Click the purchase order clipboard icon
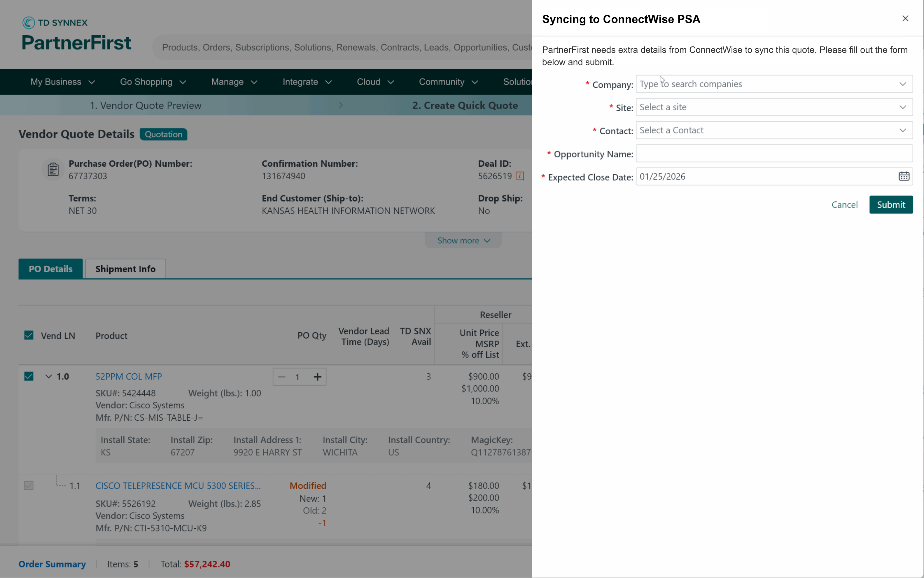The height and width of the screenshot is (578, 924). (53, 169)
